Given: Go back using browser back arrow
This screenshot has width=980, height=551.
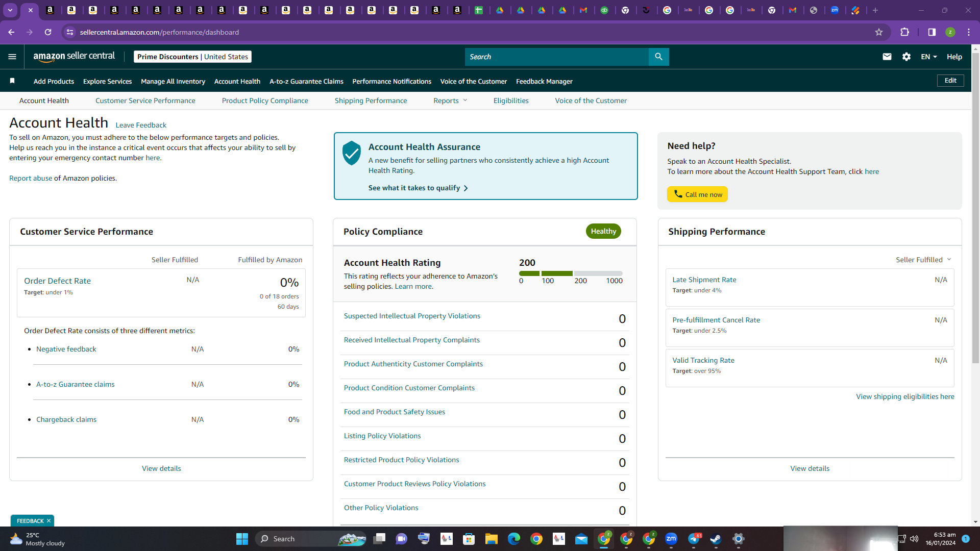Looking at the screenshot, I should pyautogui.click(x=11, y=32).
